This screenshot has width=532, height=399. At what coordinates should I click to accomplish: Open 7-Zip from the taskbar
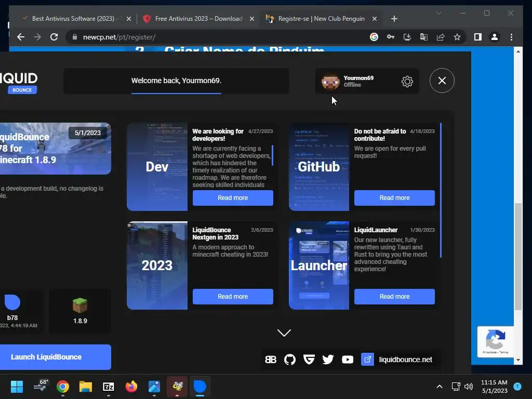point(108,387)
